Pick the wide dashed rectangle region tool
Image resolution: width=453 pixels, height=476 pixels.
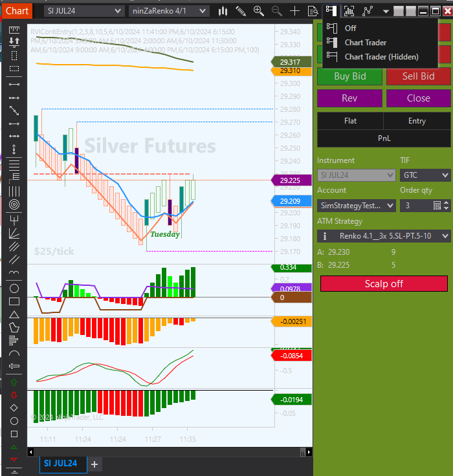pyautogui.click(x=14, y=69)
